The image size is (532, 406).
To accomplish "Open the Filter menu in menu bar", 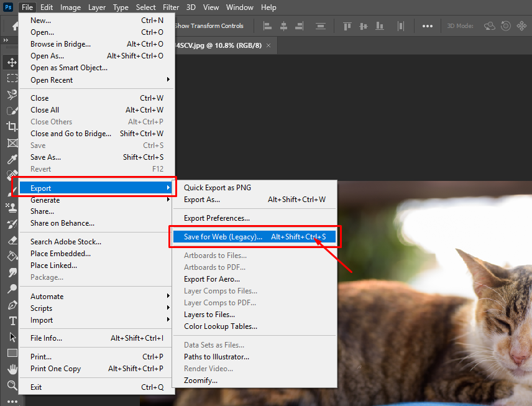I will (170, 7).
